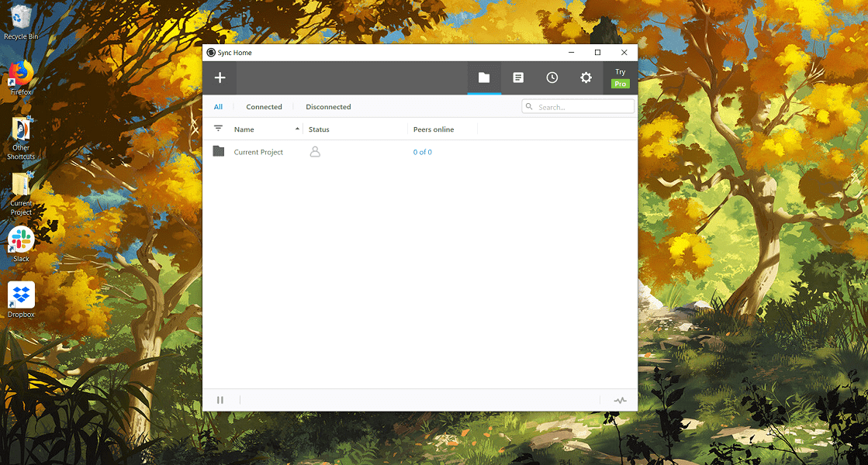Click the person status icon for Current Project

[315, 151]
